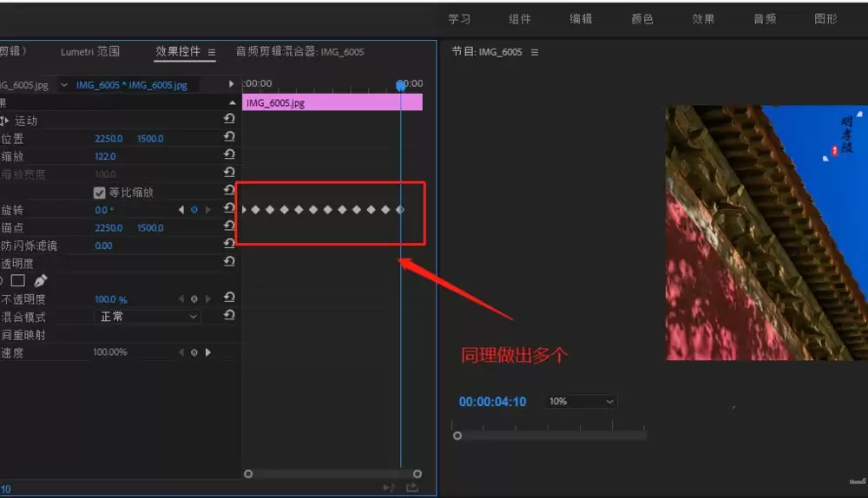Viewport: 868px width, 498px height.
Task: Open the 颜色 (Color) workspace
Action: click(642, 19)
